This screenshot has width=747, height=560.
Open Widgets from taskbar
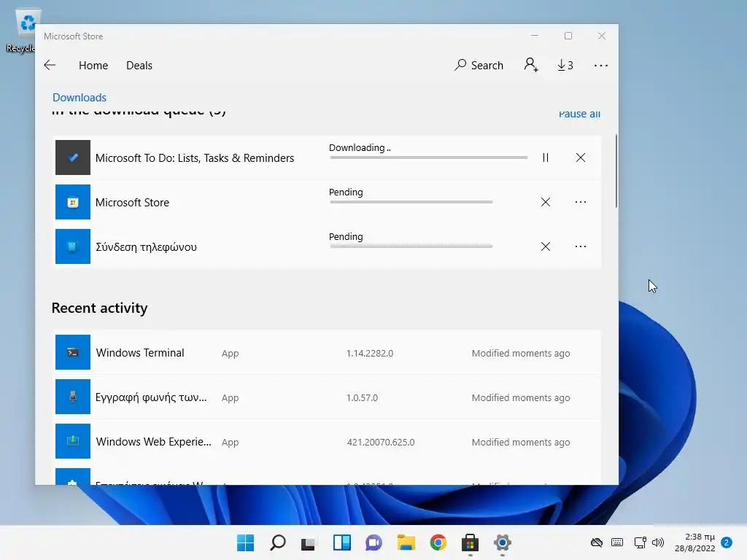[341, 542]
